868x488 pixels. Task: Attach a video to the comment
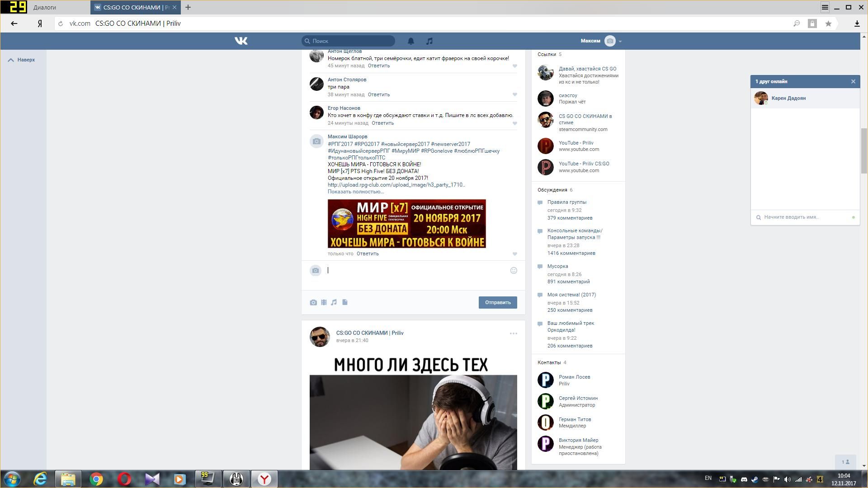pyautogui.click(x=324, y=302)
